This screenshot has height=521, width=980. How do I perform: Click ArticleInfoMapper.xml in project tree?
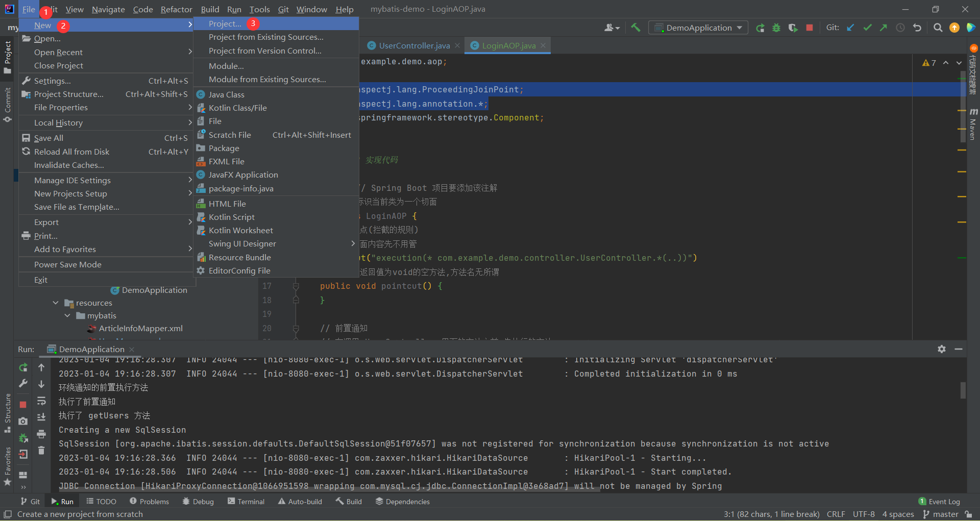(141, 328)
